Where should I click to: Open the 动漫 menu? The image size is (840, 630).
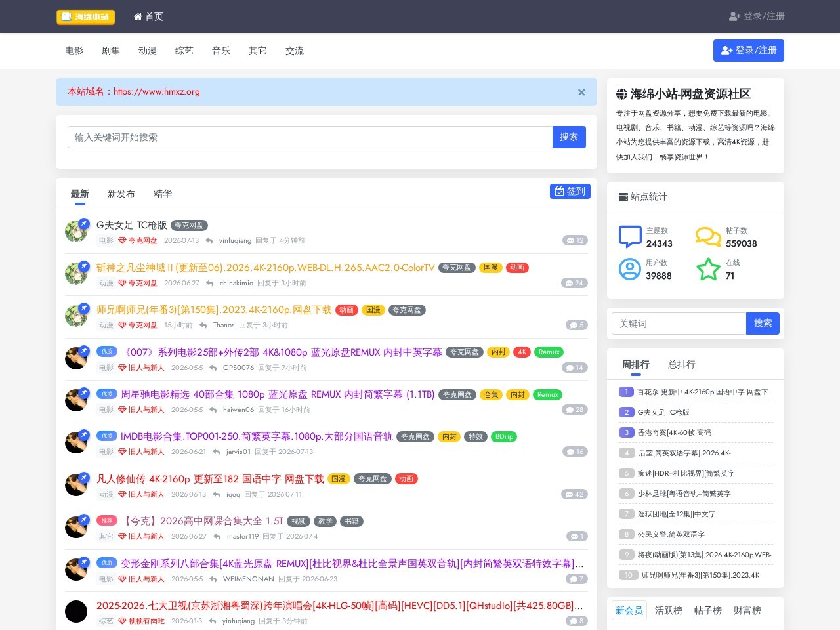148,51
